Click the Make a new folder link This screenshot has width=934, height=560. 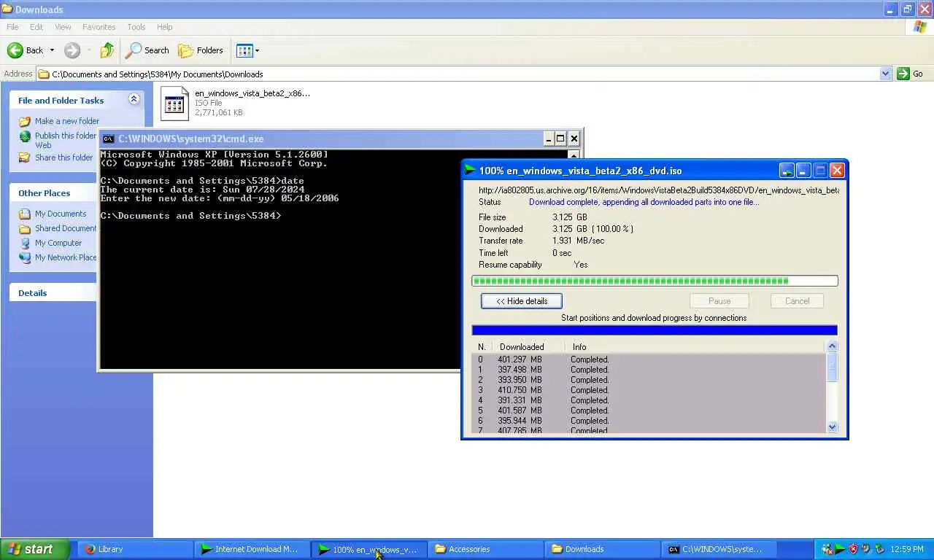[x=67, y=121]
